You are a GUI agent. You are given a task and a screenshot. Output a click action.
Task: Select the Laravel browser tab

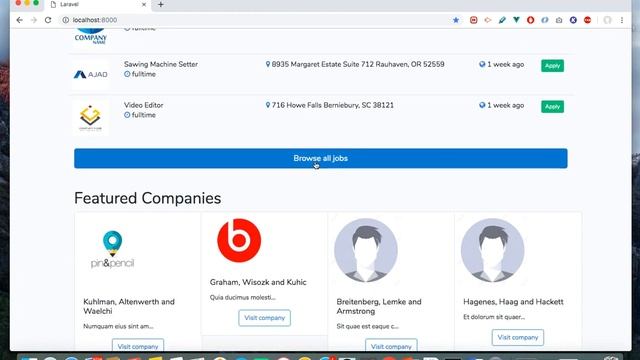98,4
